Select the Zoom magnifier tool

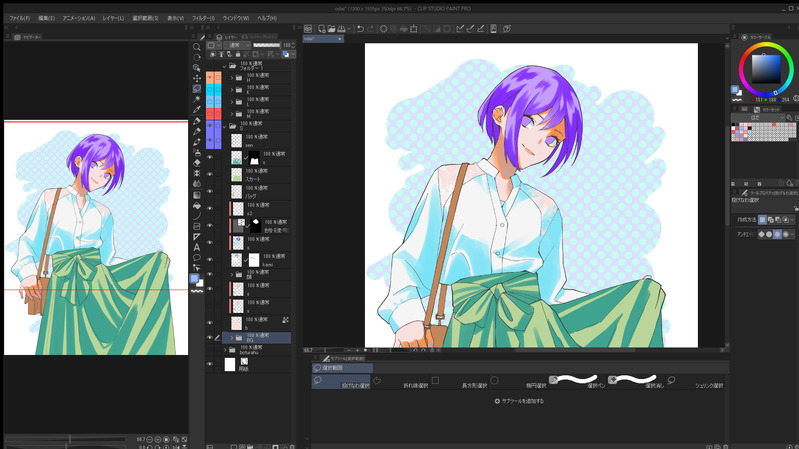tap(197, 47)
